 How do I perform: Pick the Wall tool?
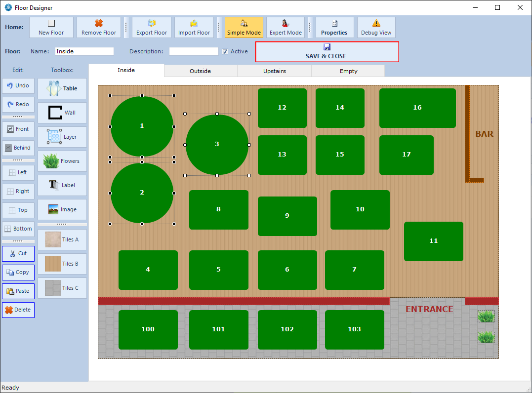point(62,113)
